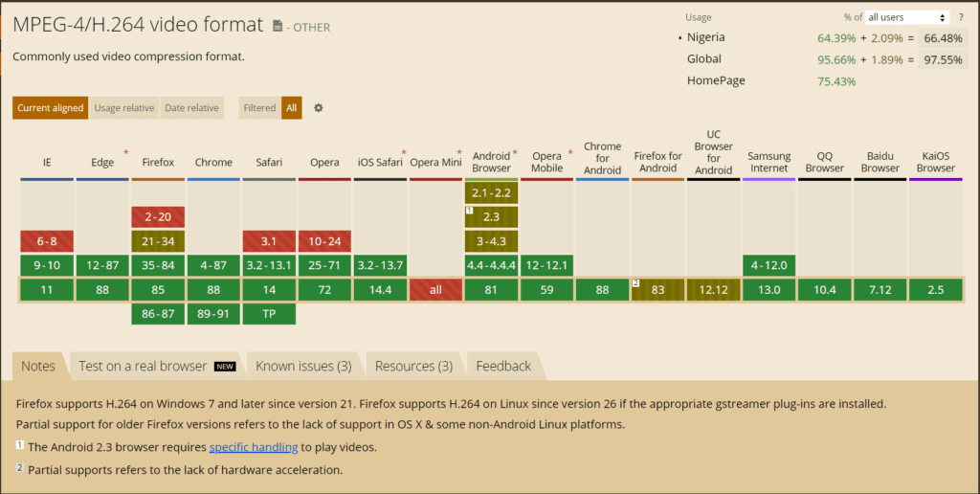Click note marker 2 on Firefox Android 83

(x=635, y=283)
